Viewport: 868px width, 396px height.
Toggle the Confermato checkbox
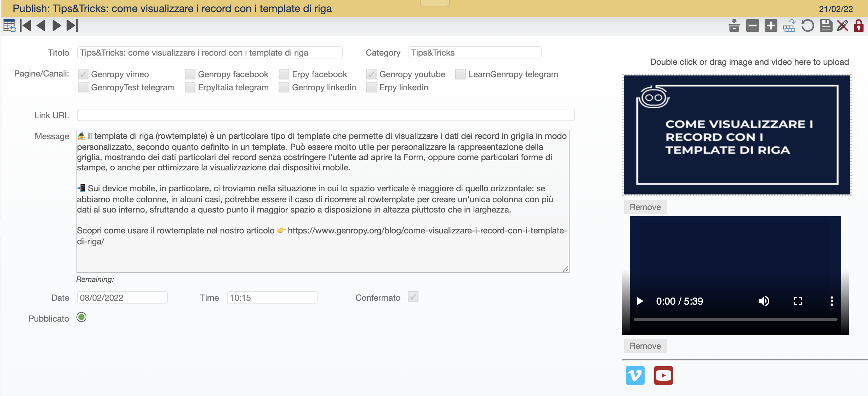pos(413,296)
